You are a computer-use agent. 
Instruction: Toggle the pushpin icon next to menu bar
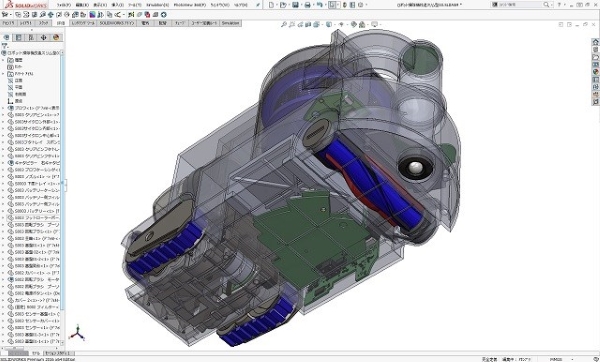(258, 5)
